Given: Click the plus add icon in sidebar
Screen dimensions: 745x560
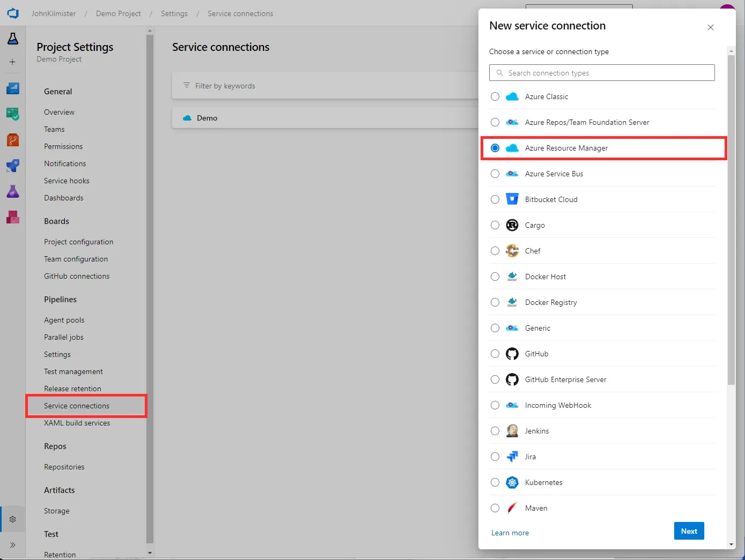Looking at the screenshot, I should (13, 62).
